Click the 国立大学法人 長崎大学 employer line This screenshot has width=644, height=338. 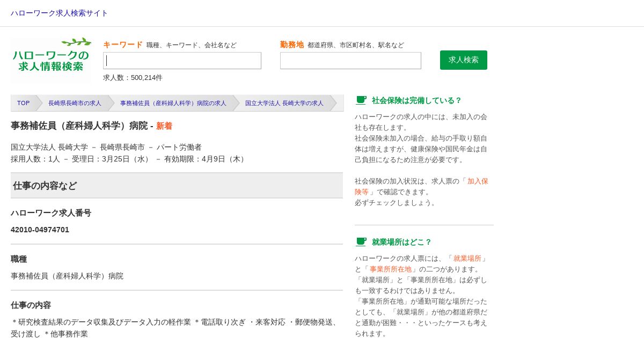click(x=106, y=147)
